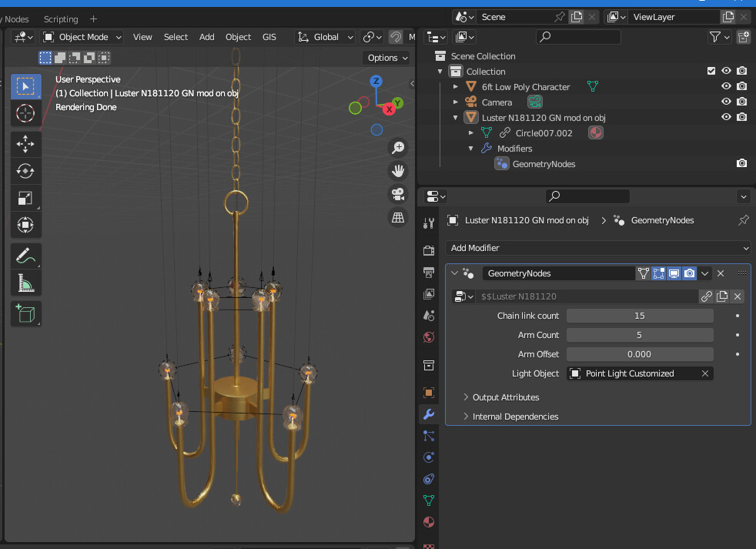Hide Collection in viewport via eye icon
756x549 pixels.
pyautogui.click(x=726, y=71)
